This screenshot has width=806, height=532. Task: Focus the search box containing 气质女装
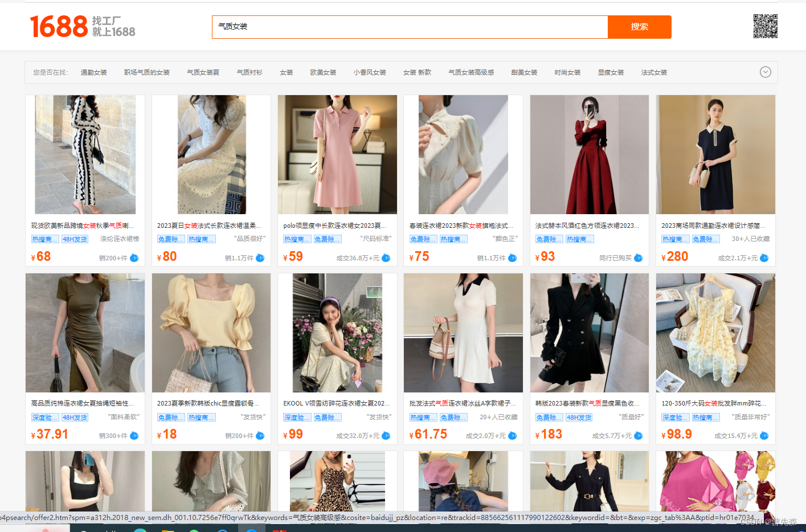[410, 27]
